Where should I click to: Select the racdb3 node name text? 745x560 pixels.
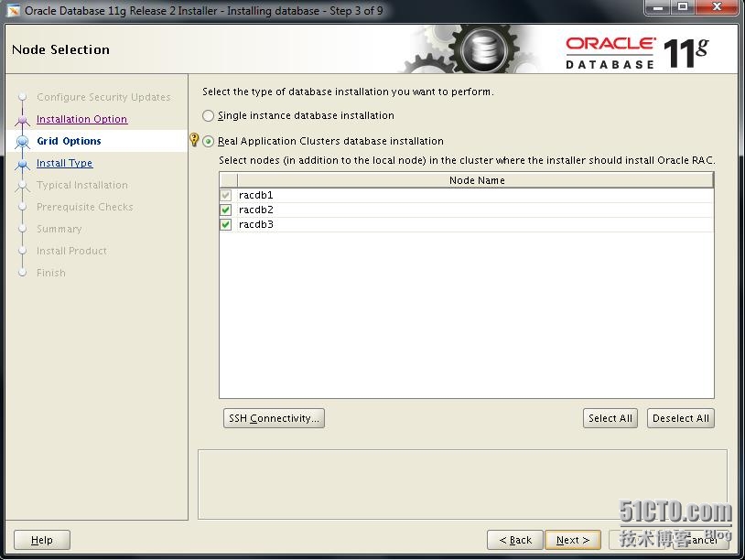pyautogui.click(x=256, y=225)
